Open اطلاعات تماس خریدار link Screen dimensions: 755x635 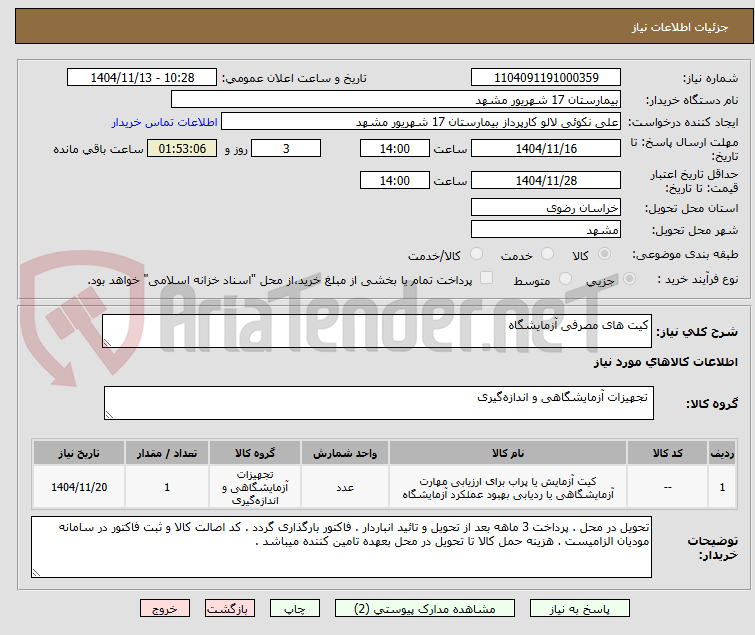[x=165, y=122]
